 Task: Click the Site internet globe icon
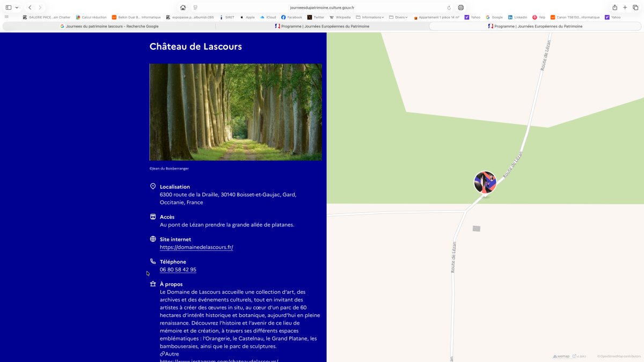[153, 239]
